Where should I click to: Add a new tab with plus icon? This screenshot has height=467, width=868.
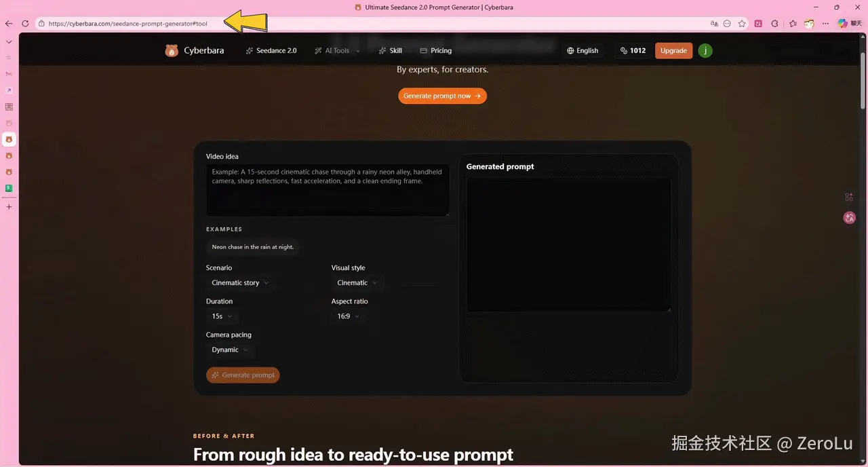coord(9,206)
